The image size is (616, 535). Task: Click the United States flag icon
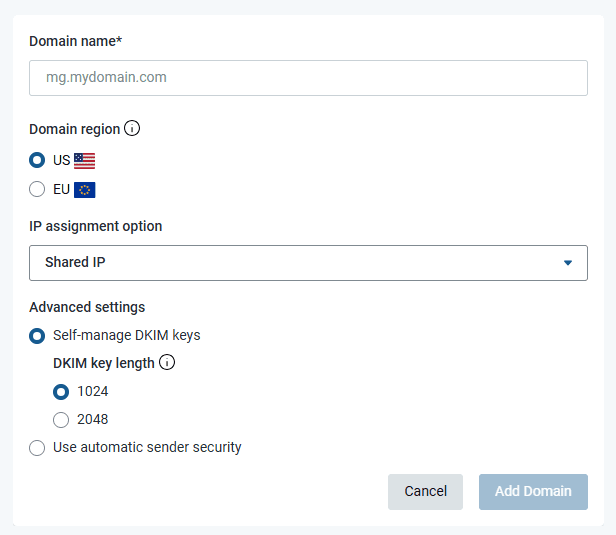85,160
